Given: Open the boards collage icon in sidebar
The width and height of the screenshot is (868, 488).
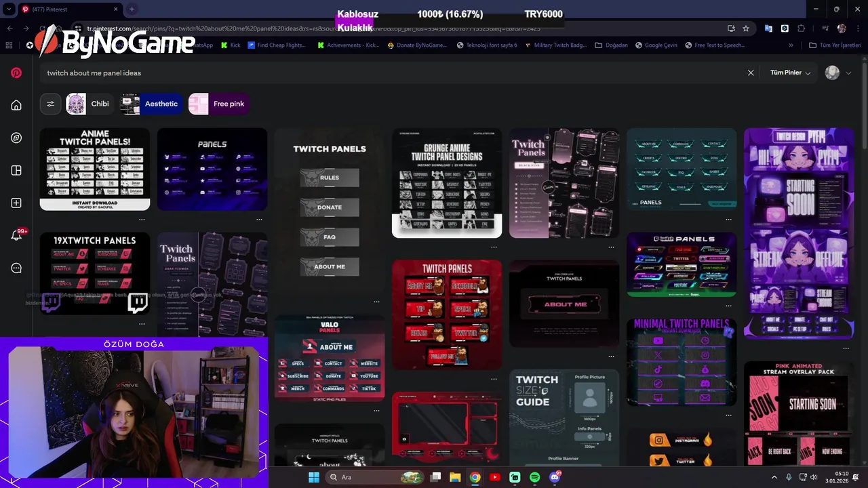Looking at the screenshot, I should [16, 170].
